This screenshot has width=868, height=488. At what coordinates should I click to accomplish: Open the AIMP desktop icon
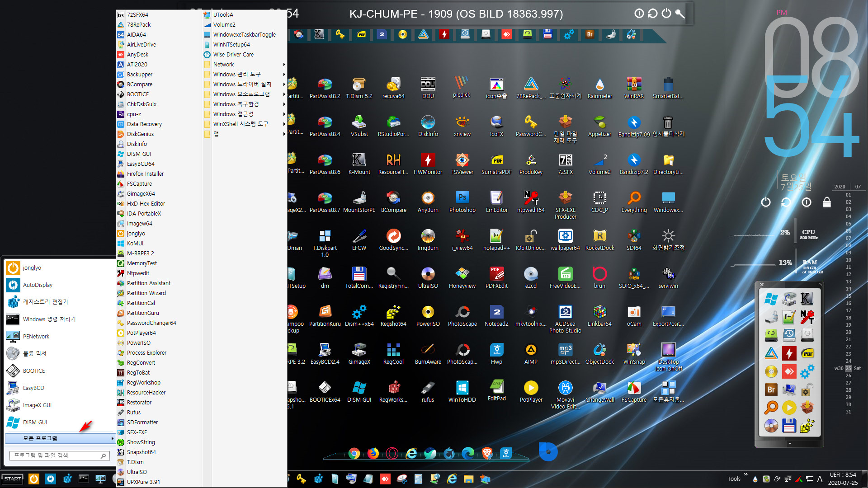tap(531, 353)
